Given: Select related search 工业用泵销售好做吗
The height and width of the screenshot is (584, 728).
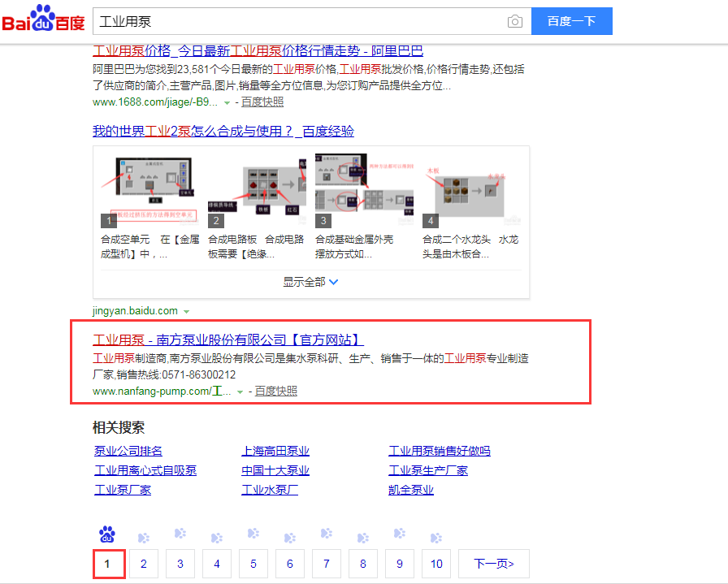Looking at the screenshot, I should [440, 451].
